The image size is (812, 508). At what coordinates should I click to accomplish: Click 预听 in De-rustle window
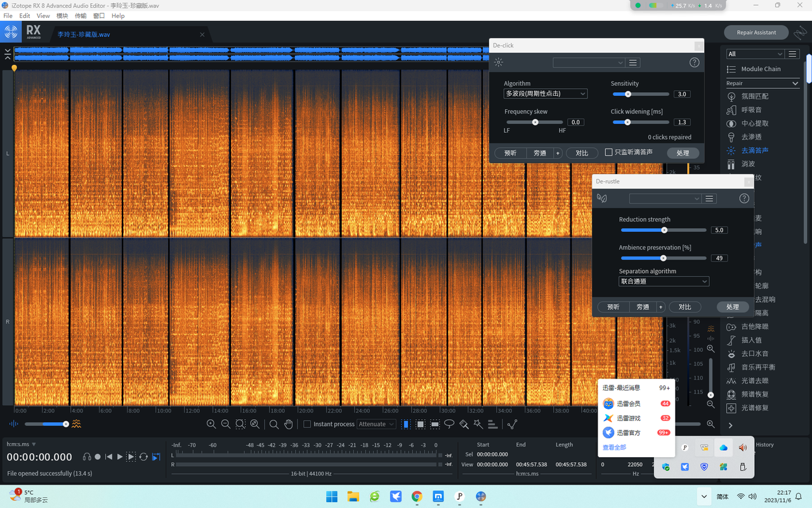613,307
